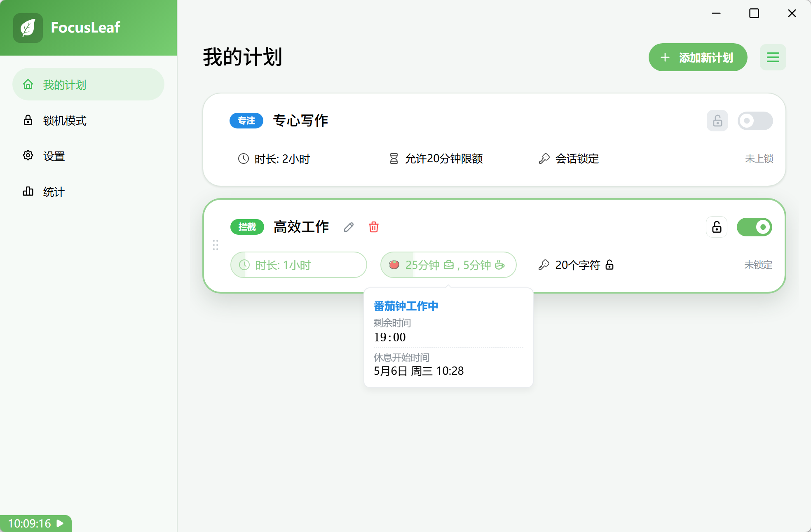Click the key icon beside 会话锁定
This screenshot has width=811, height=532.
click(544, 159)
